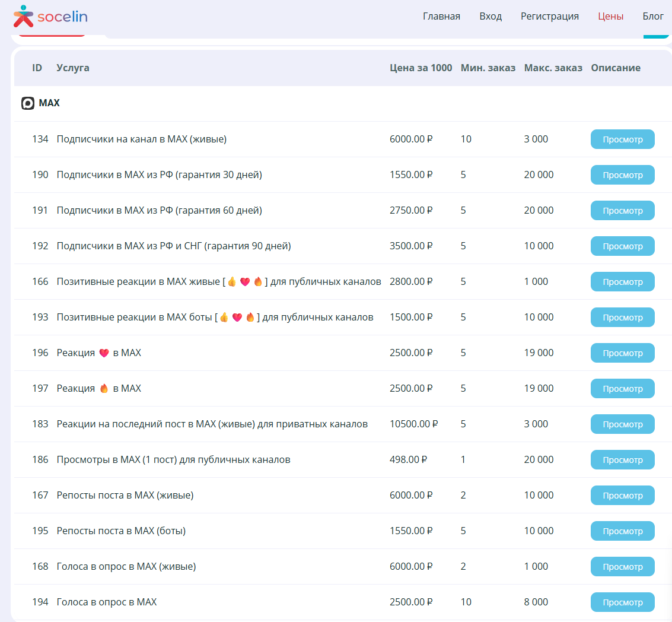The image size is (672, 622).
Task: Open the Блог menu link
Action: coord(652,16)
